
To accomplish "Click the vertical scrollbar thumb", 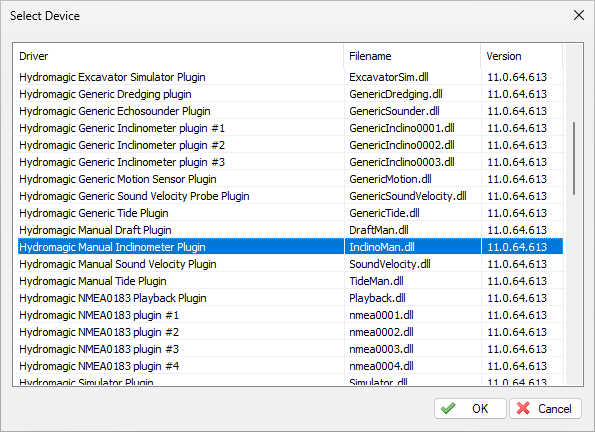I will click(x=574, y=158).
